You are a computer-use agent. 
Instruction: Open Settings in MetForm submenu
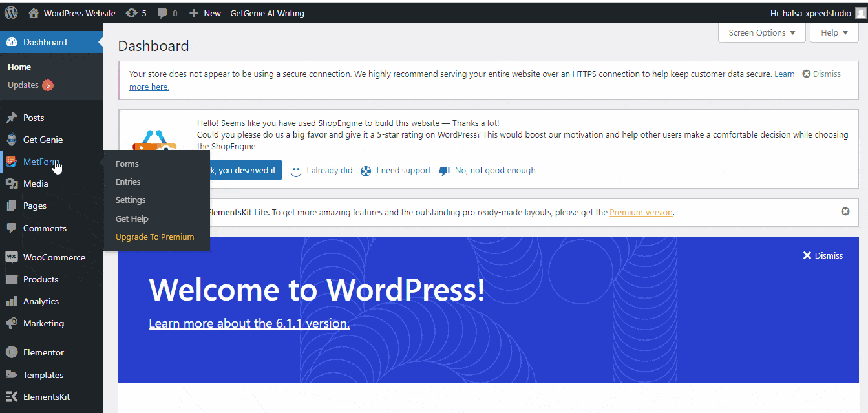point(131,200)
